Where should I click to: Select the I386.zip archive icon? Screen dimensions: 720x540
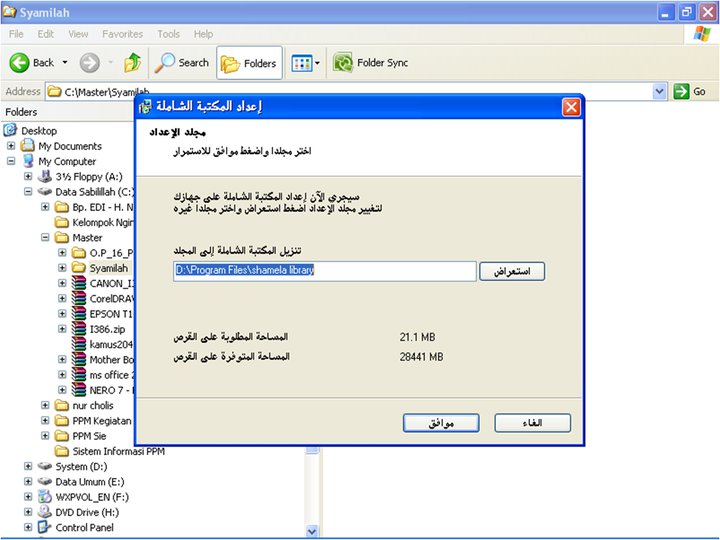pos(79,329)
